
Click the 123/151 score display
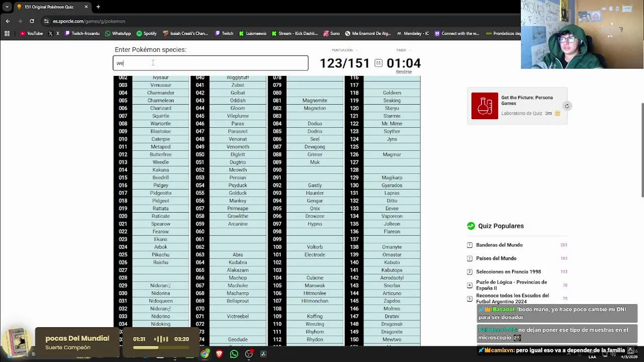[x=345, y=63]
